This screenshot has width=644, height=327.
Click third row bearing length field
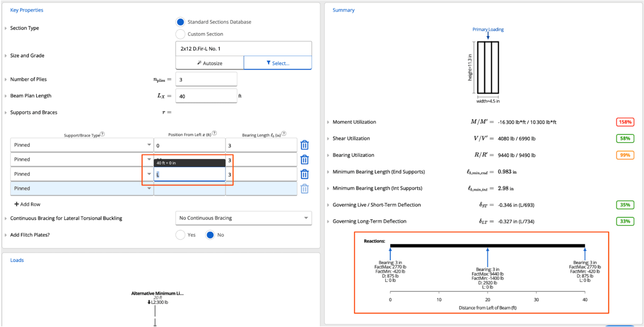261,174
